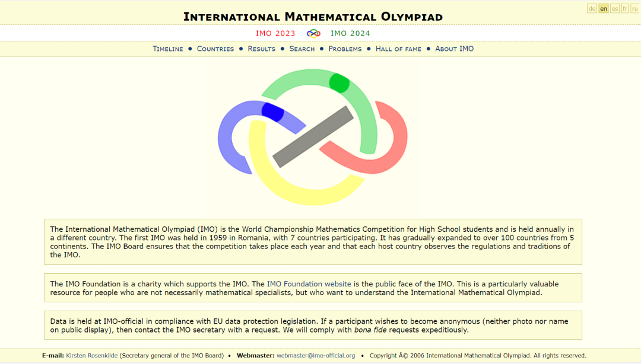Switch language to French (fr)
Viewport: 641px width, 364px height.
click(x=625, y=8)
